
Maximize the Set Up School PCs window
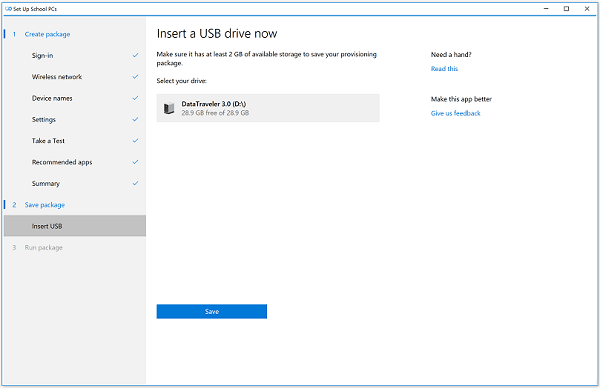click(x=566, y=9)
